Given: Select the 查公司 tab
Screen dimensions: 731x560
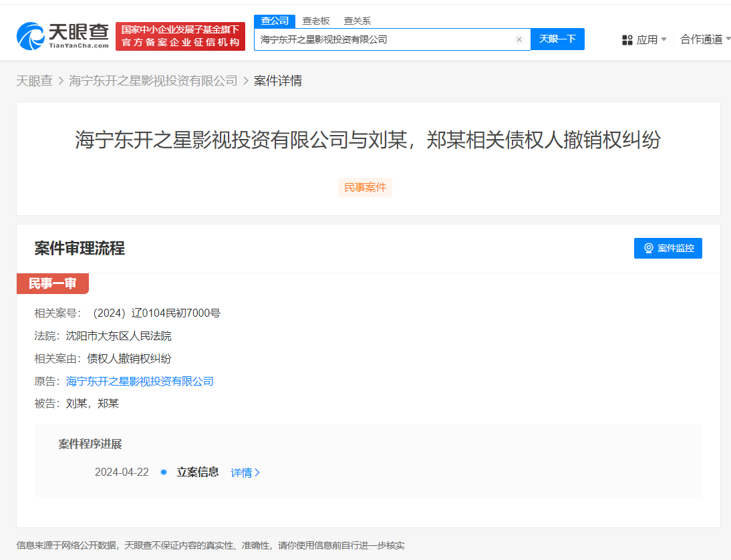Looking at the screenshot, I should pos(274,21).
